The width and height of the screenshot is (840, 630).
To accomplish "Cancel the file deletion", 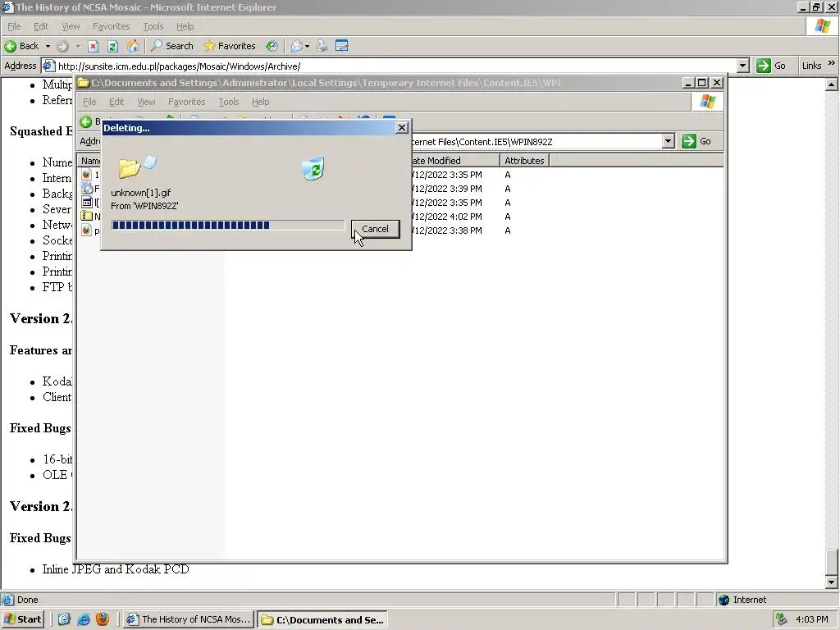I will coord(375,229).
